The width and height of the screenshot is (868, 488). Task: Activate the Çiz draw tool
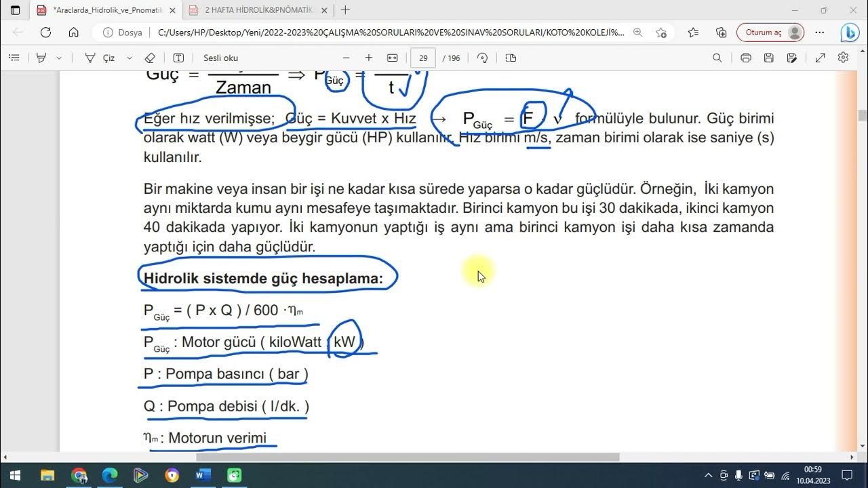99,58
